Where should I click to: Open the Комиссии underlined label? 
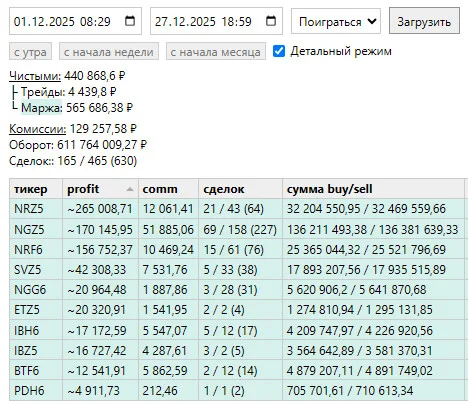tap(38, 129)
